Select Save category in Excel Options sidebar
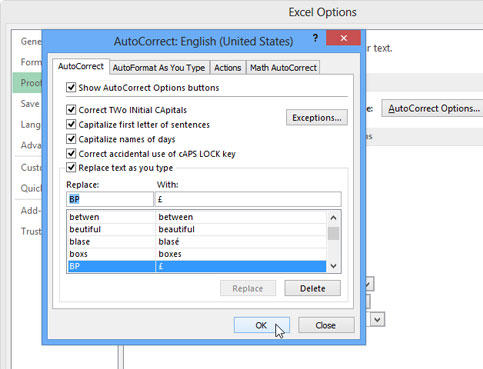The width and height of the screenshot is (483, 369). coord(30,104)
